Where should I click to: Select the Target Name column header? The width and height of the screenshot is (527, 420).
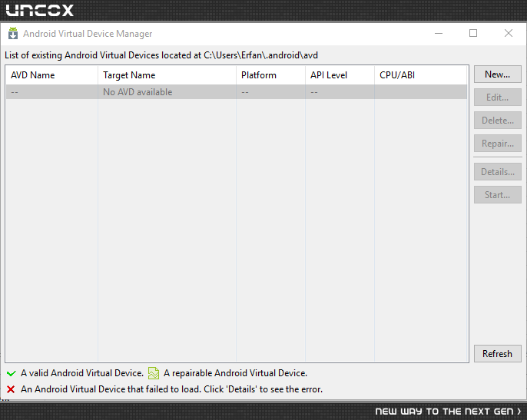(x=167, y=75)
